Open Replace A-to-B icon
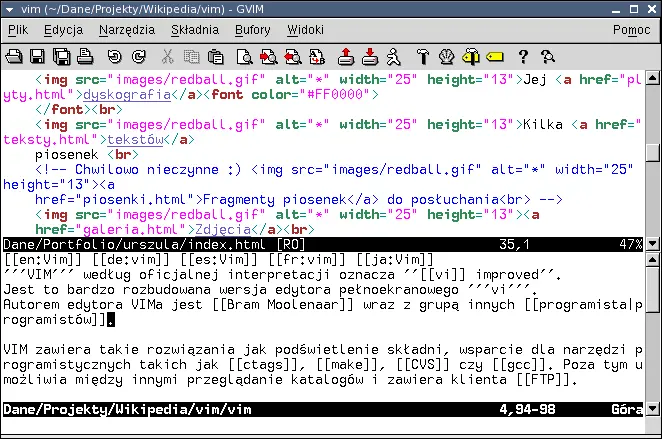 (x=317, y=56)
